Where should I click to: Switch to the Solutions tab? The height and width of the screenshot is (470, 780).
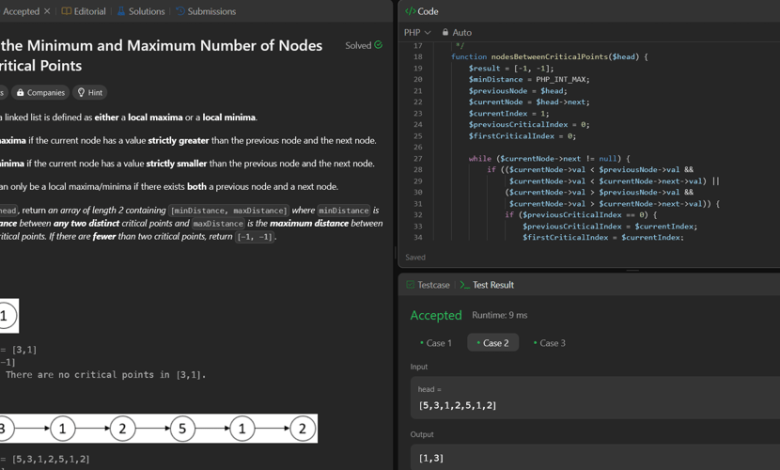click(x=141, y=11)
